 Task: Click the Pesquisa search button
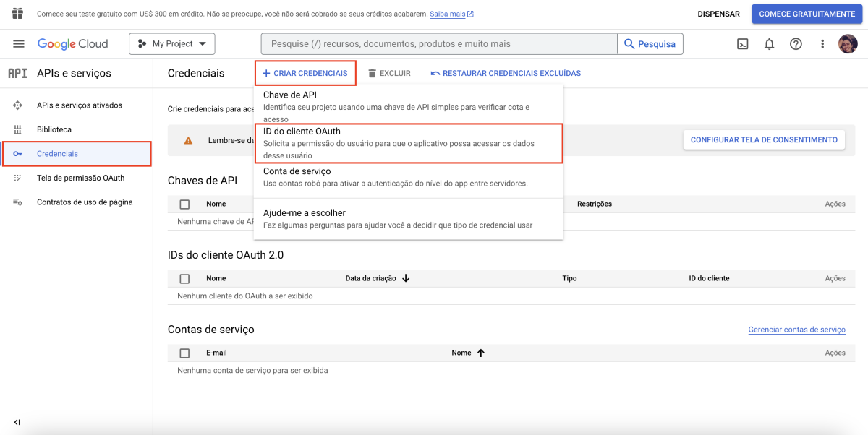coord(650,44)
